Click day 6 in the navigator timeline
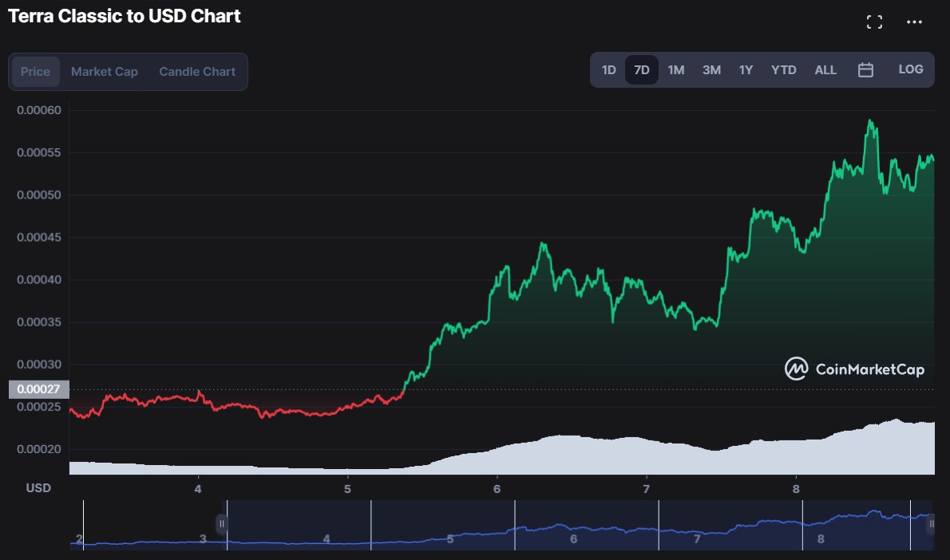Viewport: 950px width, 560px height. click(x=573, y=539)
